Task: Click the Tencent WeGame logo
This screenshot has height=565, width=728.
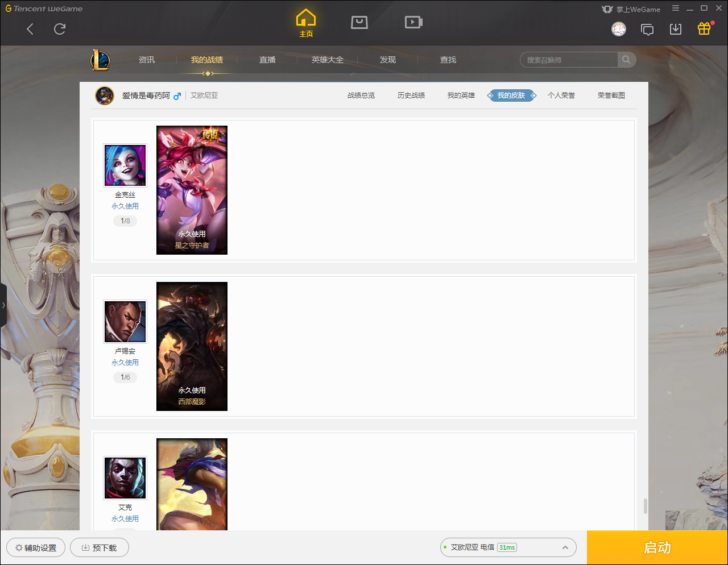Action: click(x=44, y=9)
